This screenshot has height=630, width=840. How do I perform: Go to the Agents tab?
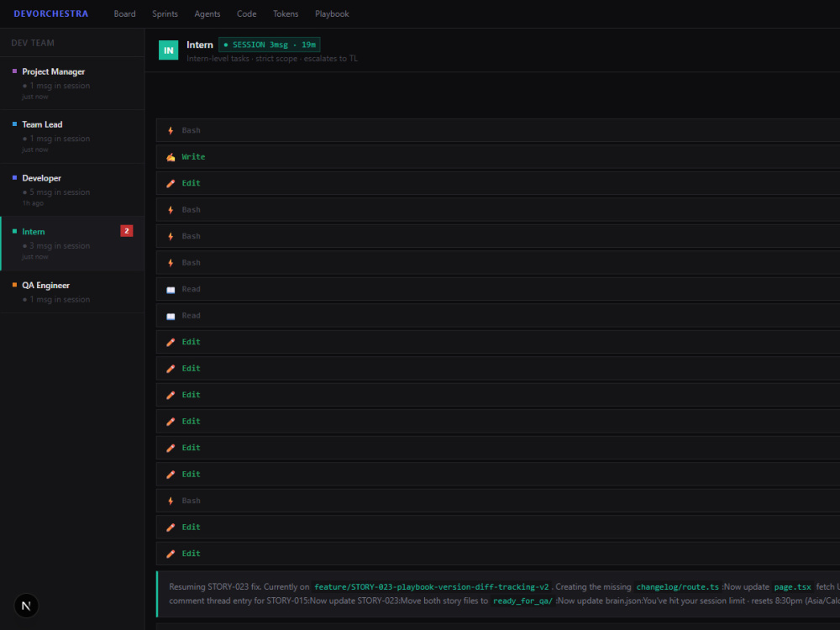tap(207, 14)
